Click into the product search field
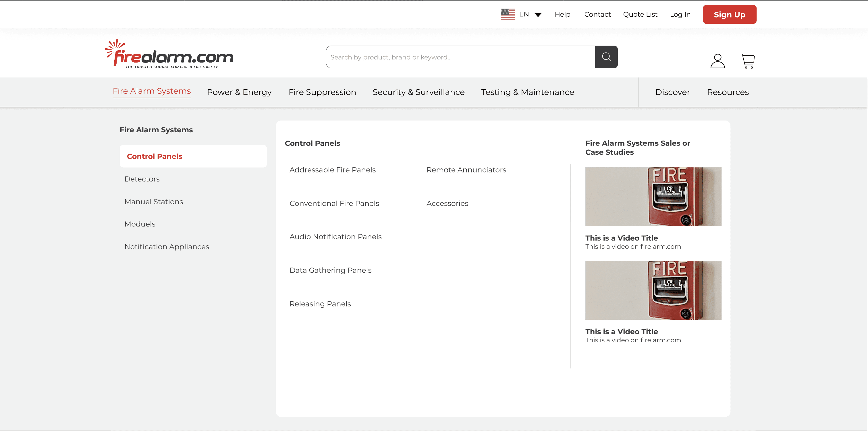 [x=460, y=57]
